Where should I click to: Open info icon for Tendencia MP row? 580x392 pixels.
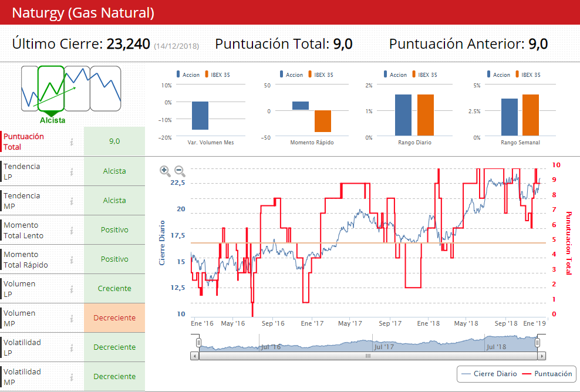tap(72, 201)
